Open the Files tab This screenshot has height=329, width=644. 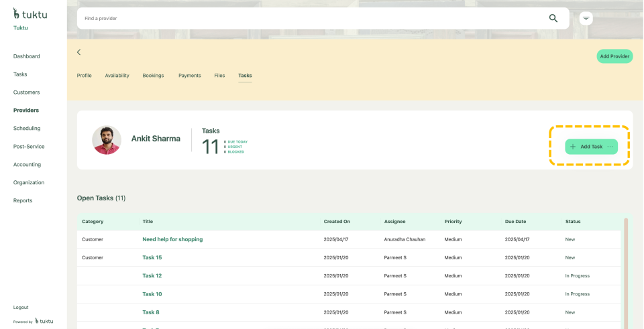tap(219, 76)
